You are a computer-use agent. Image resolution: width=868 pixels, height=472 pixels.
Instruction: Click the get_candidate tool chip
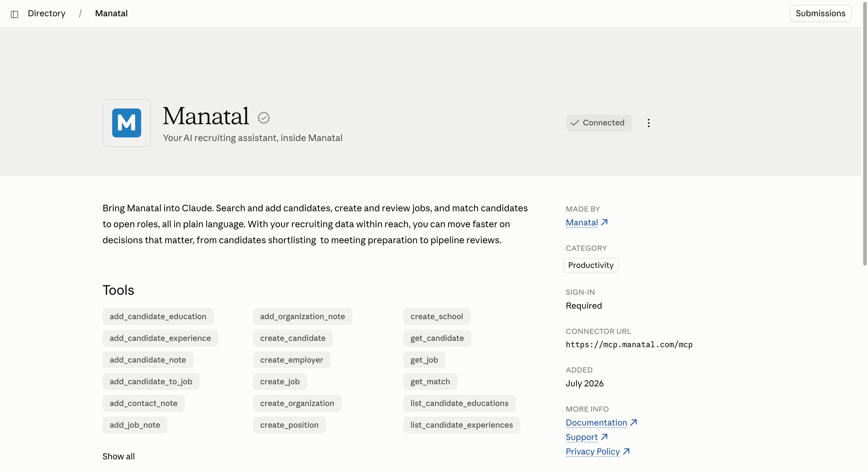coord(437,338)
